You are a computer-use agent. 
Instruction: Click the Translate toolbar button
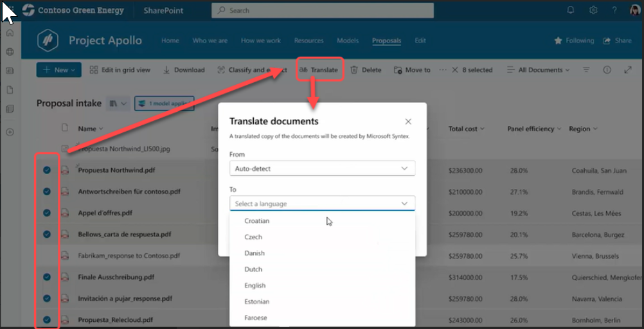[x=319, y=70]
